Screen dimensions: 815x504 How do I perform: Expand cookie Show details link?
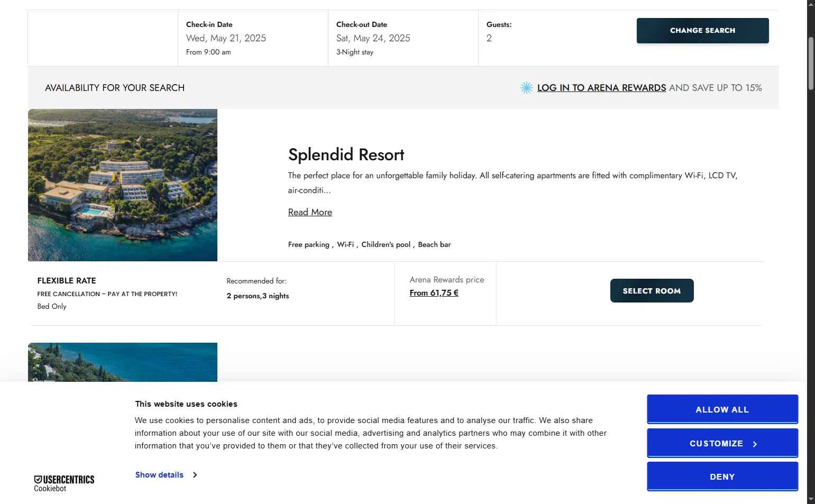tap(159, 475)
